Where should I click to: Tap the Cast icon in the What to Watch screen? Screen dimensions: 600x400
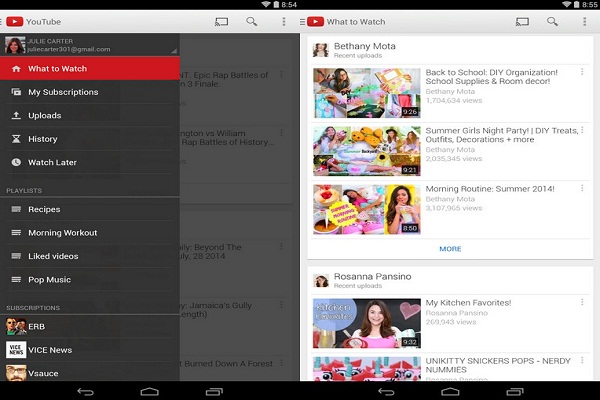[x=522, y=22]
